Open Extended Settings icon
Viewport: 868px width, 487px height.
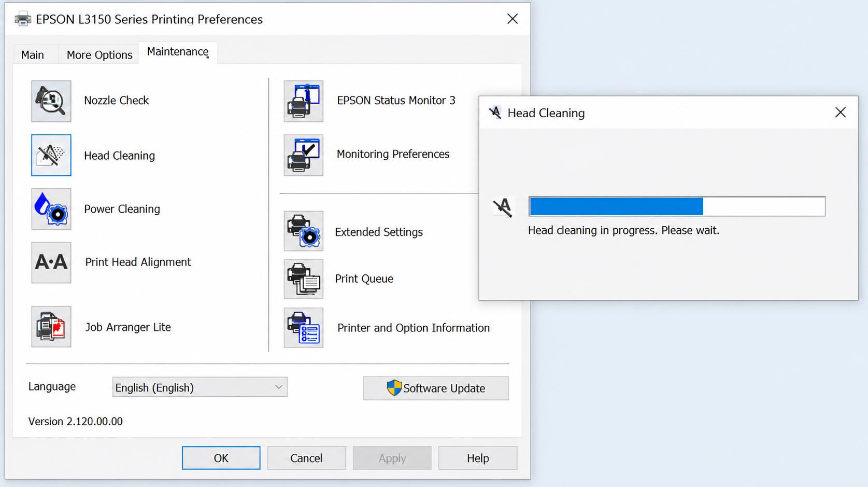click(304, 231)
